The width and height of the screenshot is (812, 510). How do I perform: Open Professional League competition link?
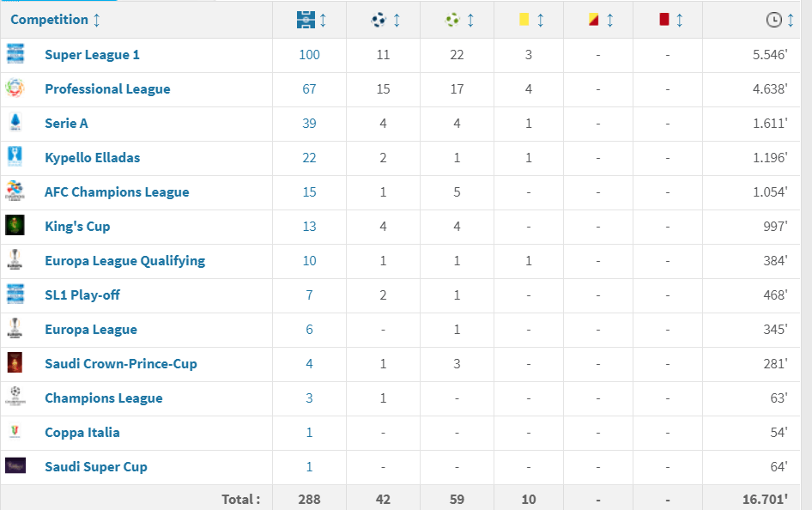(107, 89)
